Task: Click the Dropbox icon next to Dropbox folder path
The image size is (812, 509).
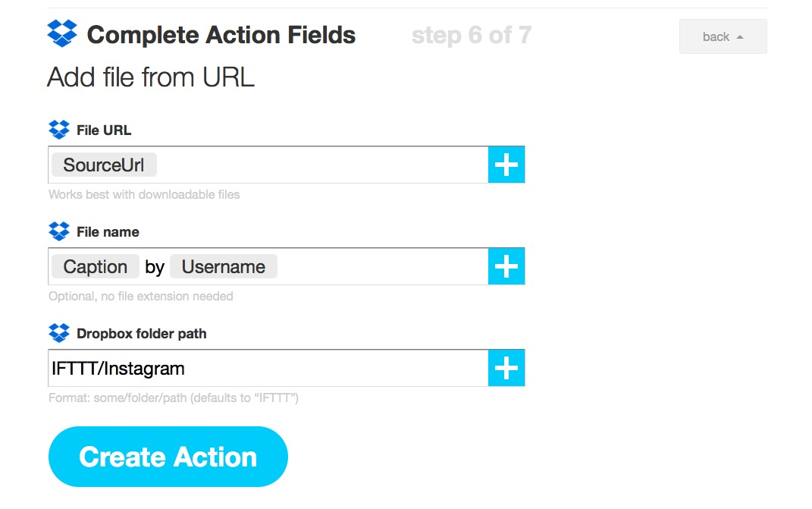Action: pyautogui.click(x=59, y=333)
